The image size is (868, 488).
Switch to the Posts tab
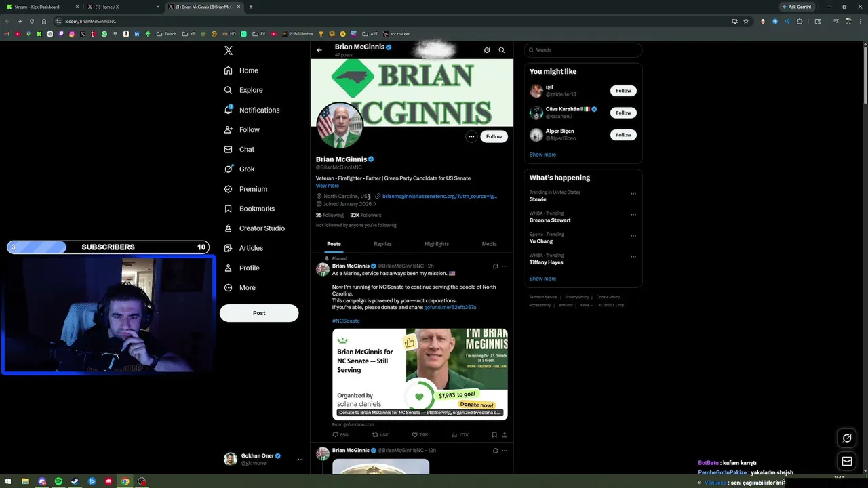click(334, 244)
